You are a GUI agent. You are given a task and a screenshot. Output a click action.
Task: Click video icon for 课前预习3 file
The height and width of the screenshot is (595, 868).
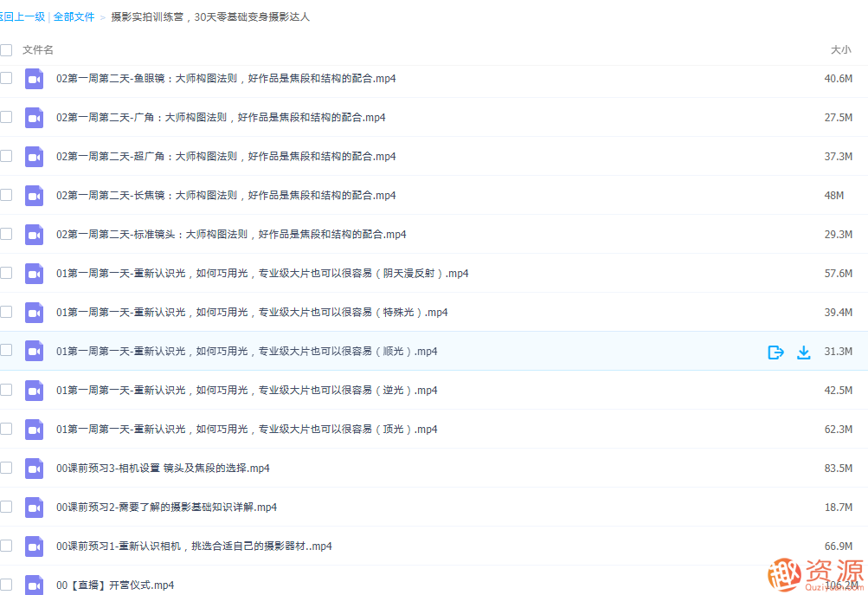[x=34, y=469]
